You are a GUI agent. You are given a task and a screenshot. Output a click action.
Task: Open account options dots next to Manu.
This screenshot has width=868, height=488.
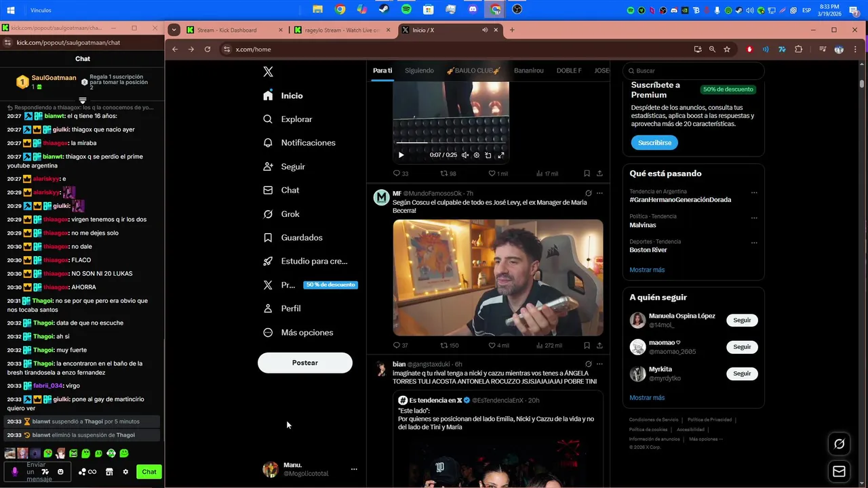pyautogui.click(x=353, y=469)
